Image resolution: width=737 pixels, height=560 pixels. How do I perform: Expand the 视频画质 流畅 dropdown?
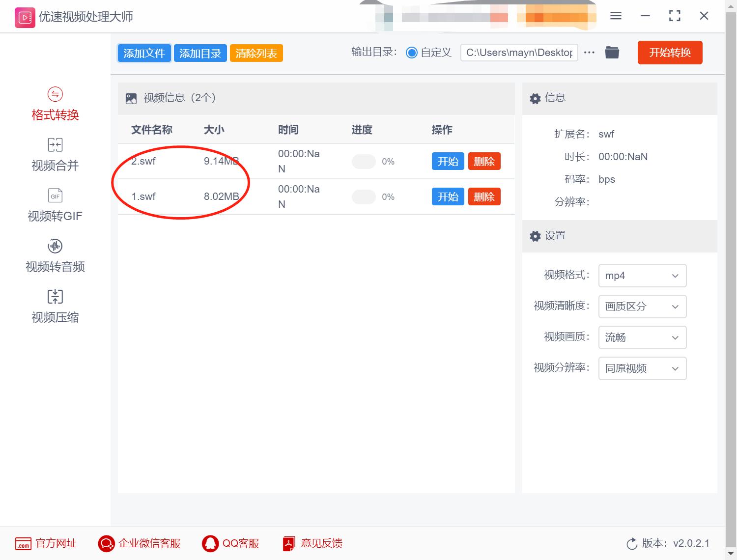point(642,337)
